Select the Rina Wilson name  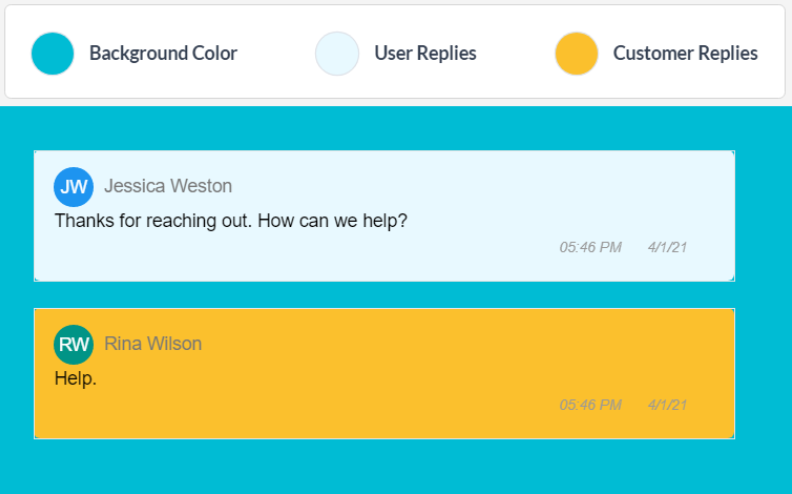pos(153,343)
